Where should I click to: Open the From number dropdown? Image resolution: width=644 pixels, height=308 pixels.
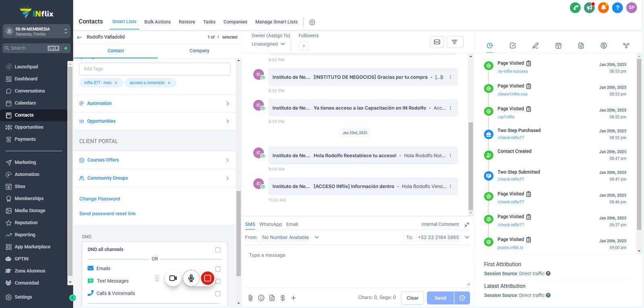290,238
